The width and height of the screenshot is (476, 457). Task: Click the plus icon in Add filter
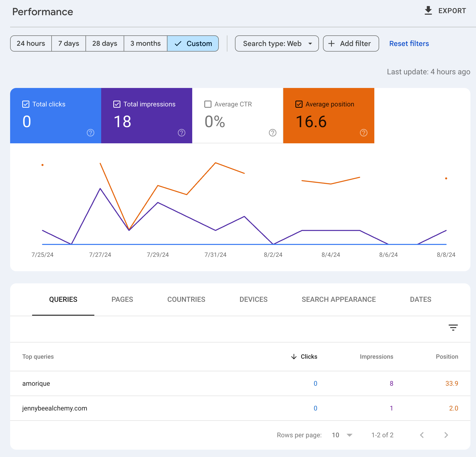coord(331,43)
